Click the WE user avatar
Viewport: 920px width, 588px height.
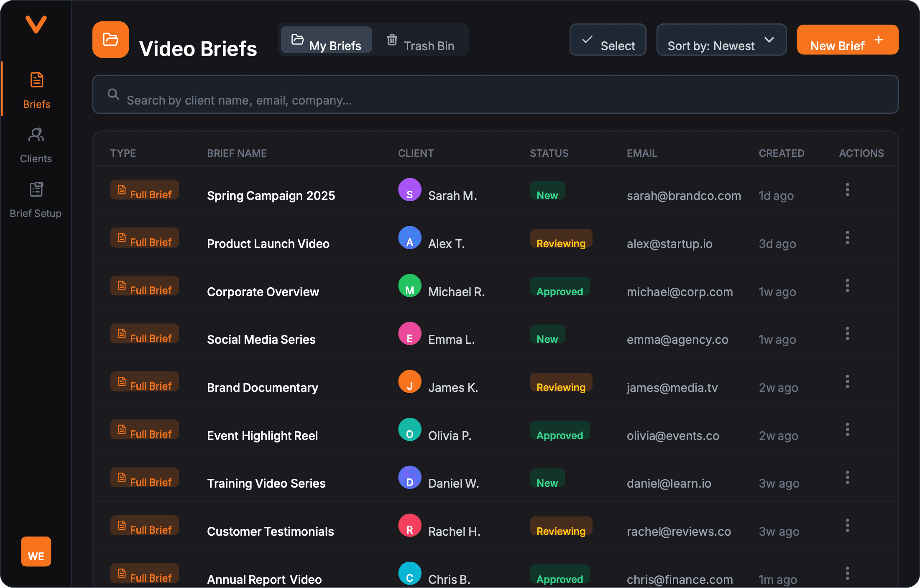click(x=36, y=552)
